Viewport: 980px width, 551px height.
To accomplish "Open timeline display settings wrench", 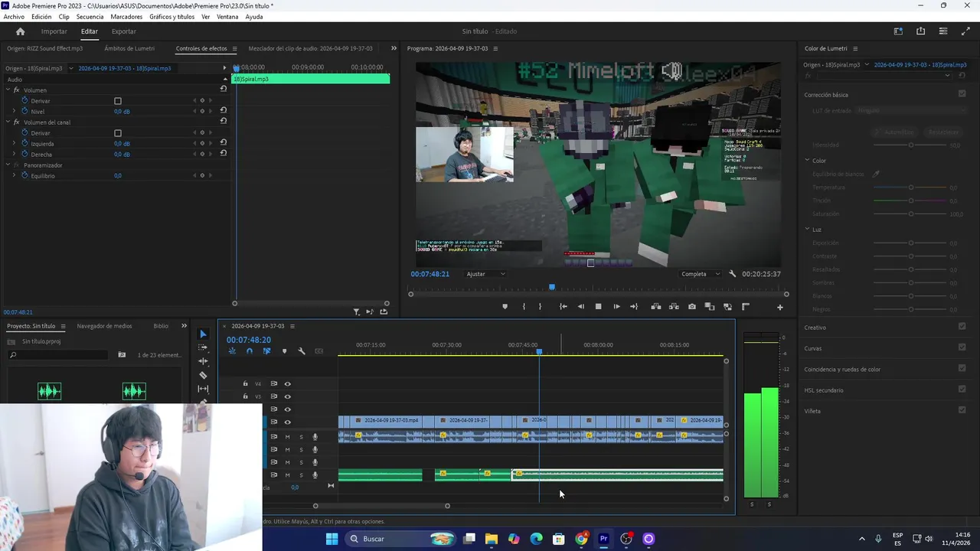I will [x=302, y=351].
